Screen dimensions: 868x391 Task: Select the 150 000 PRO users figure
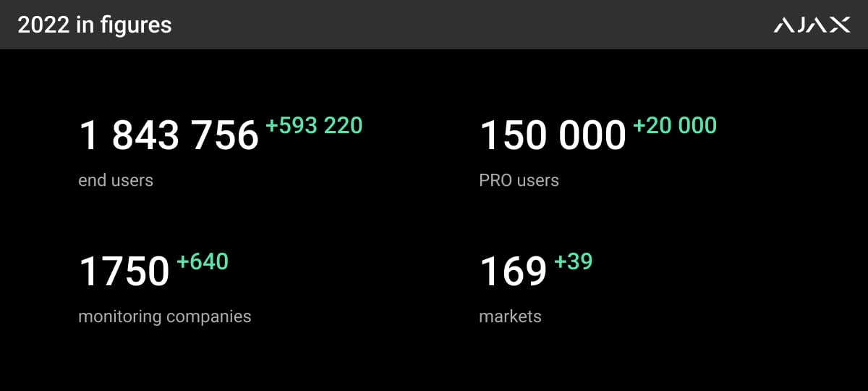[553, 135]
